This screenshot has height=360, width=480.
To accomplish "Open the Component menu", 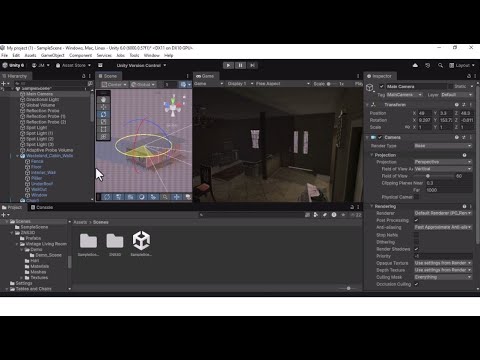I will tap(80, 55).
